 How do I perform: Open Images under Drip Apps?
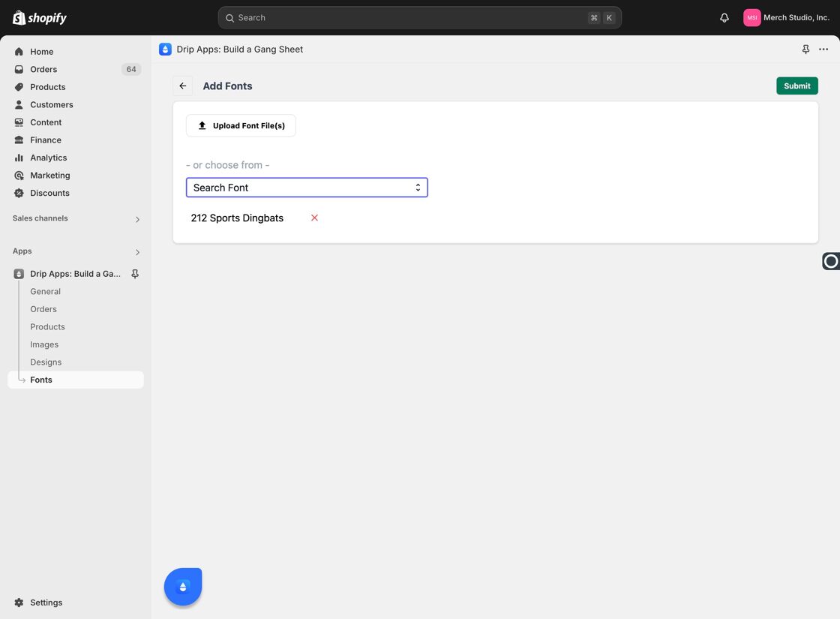tap(44, 344)
